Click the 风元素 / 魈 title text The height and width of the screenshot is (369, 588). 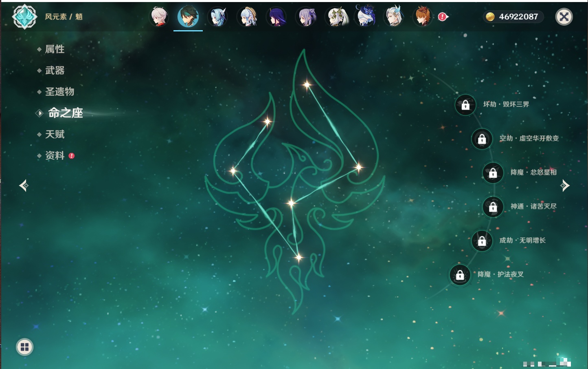[64, 17]
